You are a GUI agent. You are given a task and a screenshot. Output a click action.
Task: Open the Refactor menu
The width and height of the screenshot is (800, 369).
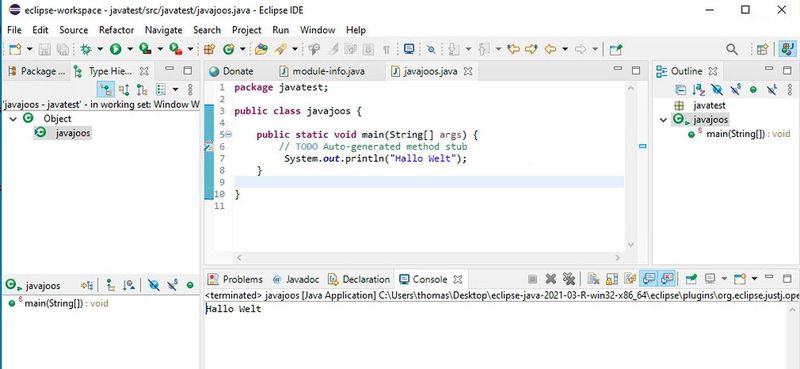116,30
